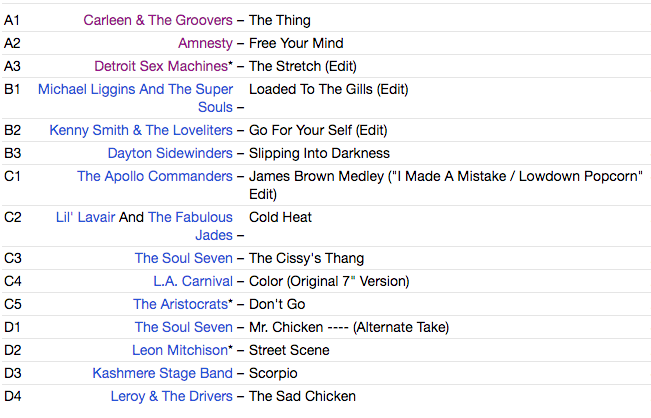The image size is (651, 418).
Task: Open The Soul Seven link on track C3
Action: [183, 258]
